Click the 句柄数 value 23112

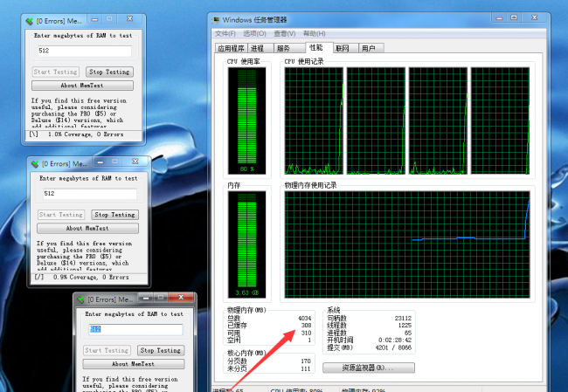403,318
